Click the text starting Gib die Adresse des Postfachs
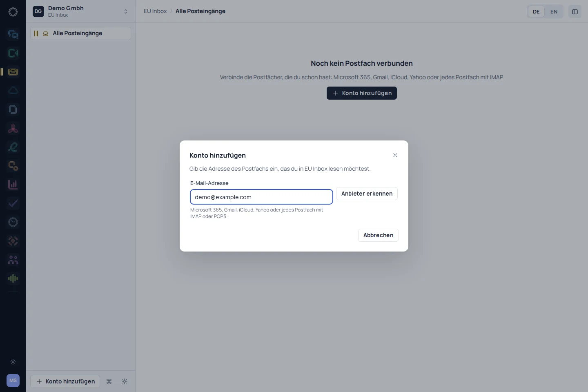Viewport: 588px width, 392px height. [x=280, y=169]
